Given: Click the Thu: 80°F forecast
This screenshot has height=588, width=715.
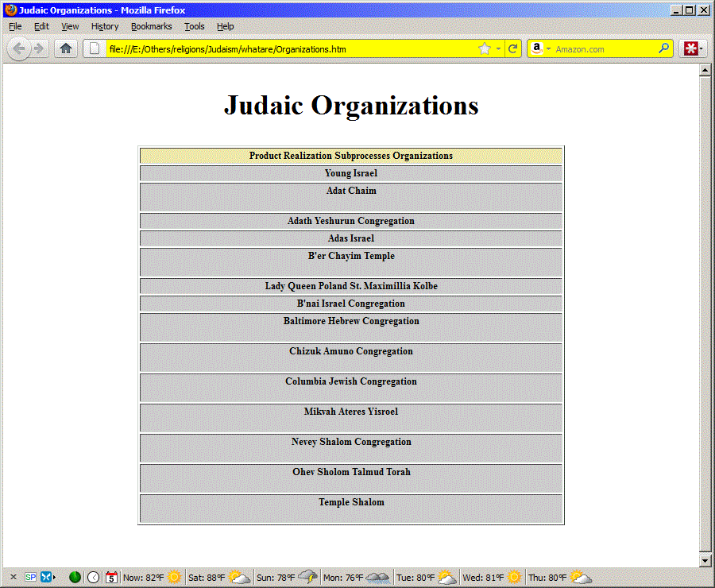Looking at the screenshot, I should 547,578.
